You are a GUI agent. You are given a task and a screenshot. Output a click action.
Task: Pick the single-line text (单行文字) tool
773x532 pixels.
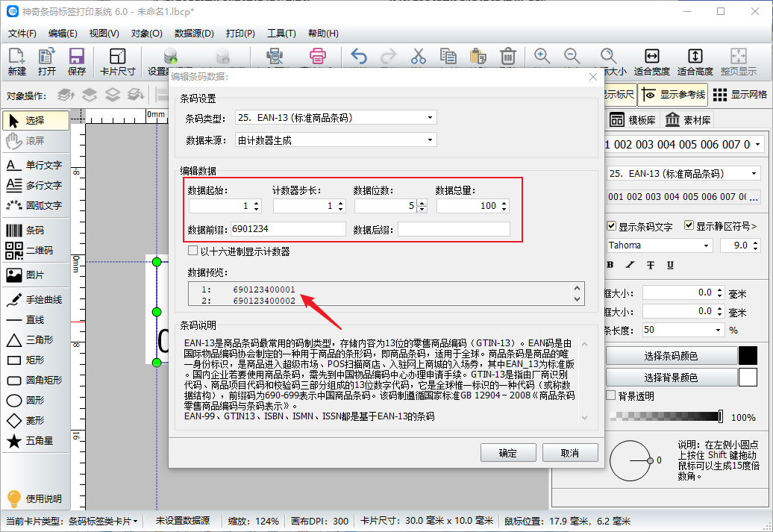click(x=34, y=165)
